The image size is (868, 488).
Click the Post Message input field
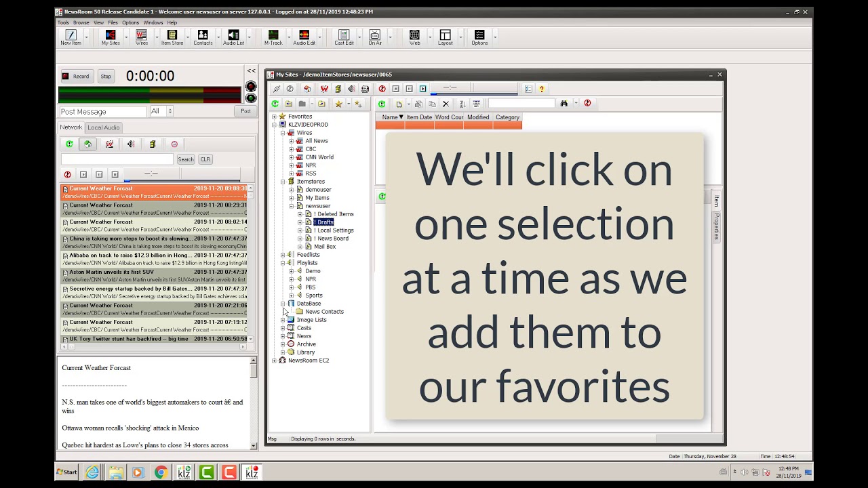[102, 111]
